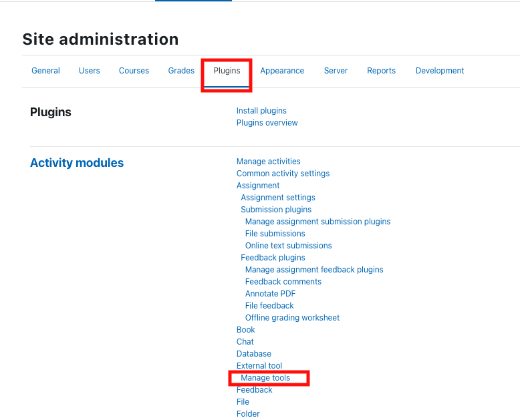
Task: Open the Annotate PDF link
Action: [270, 294]
